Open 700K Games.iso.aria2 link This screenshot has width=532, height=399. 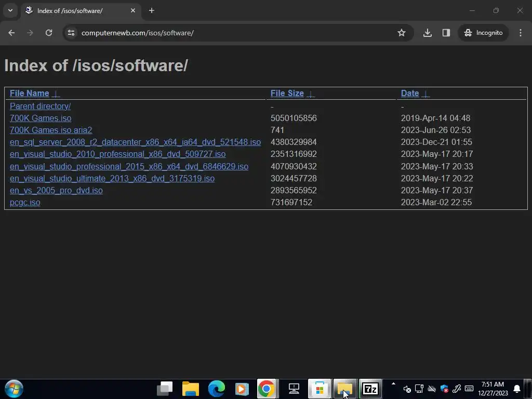click(51, 130)
